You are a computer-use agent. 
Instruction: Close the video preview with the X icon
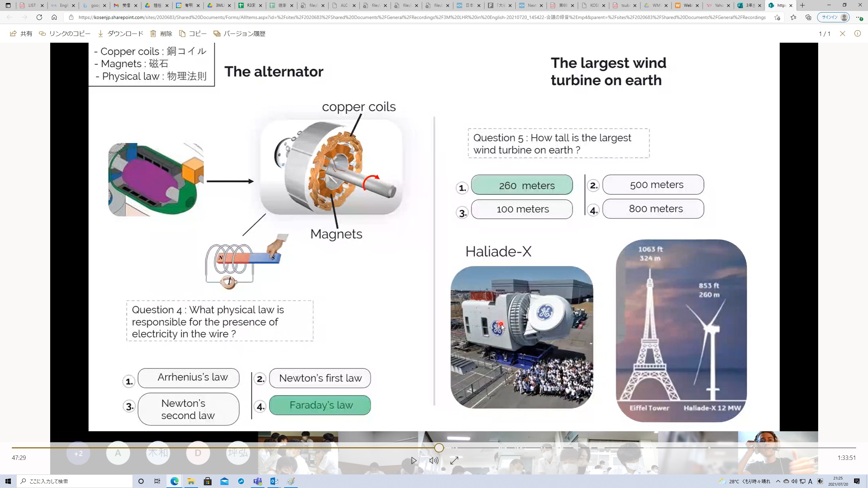[x=843, y=34]
